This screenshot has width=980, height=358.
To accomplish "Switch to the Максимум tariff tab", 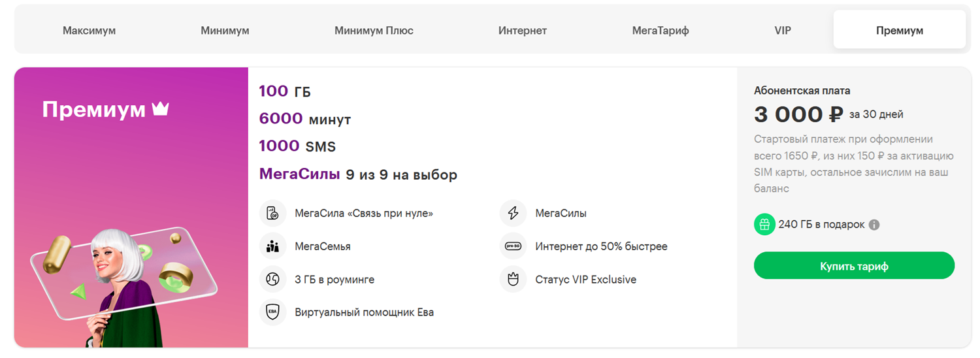I will (x=89, y=31).
